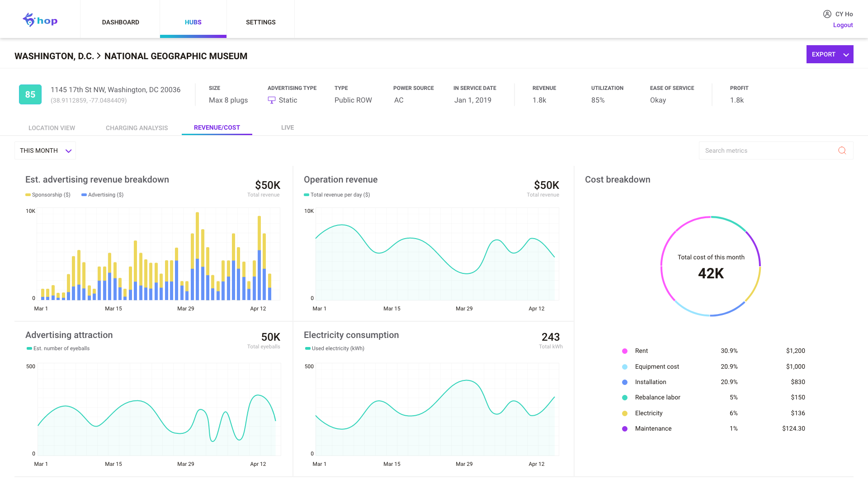Expand the EXPORT dropdown arrow

pos(846,55)
